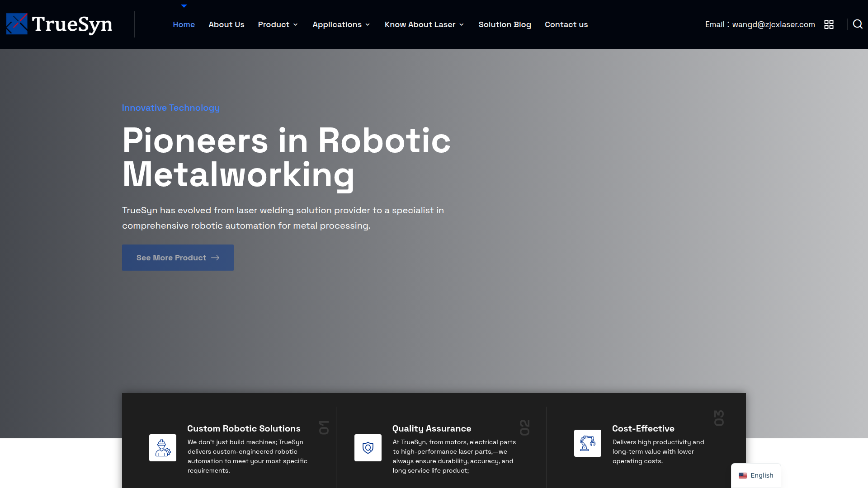
Task: Open the Contact us page
Action: 566,24
